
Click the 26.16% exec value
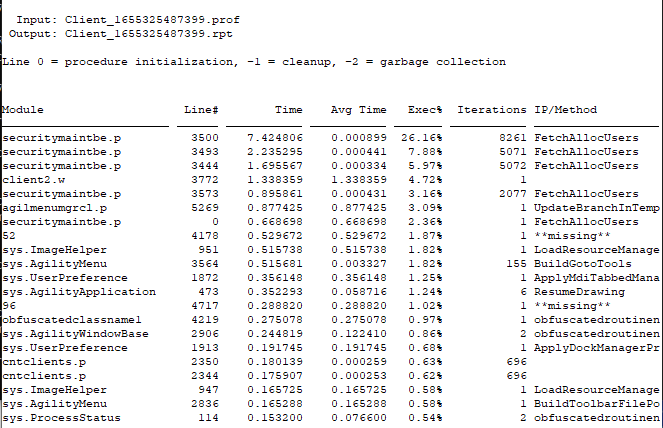click(422, 138)
